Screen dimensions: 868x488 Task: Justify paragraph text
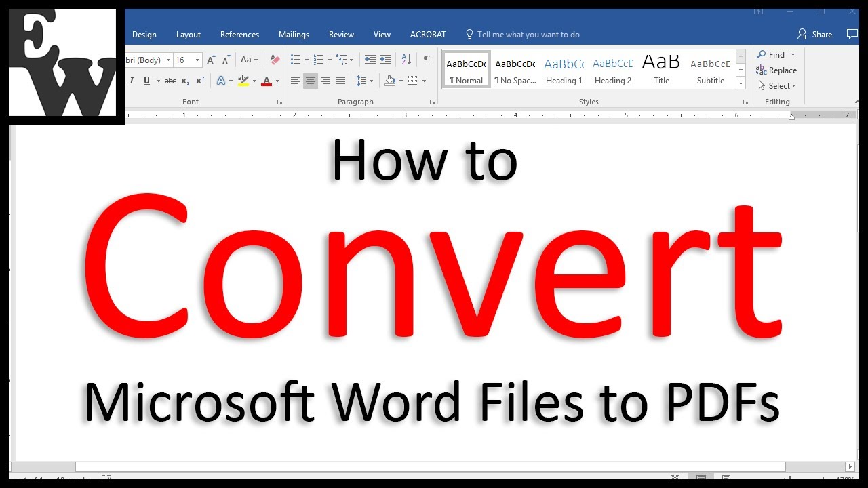340,81
